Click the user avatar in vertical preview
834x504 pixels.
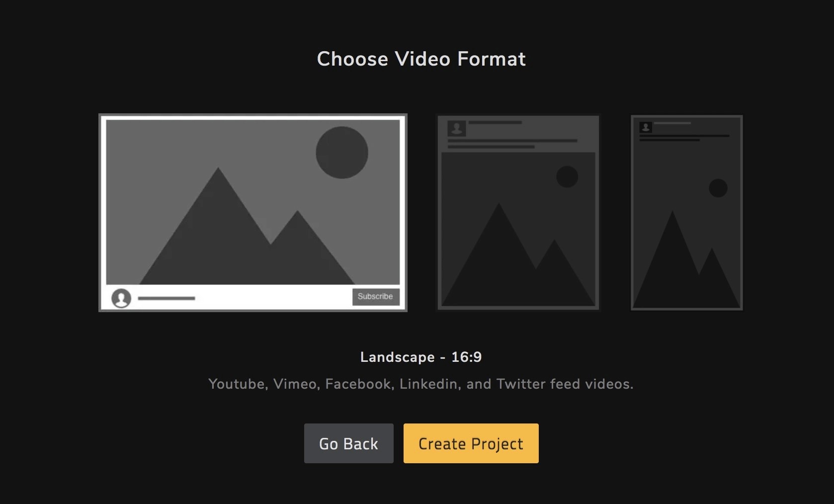(646, 127)
